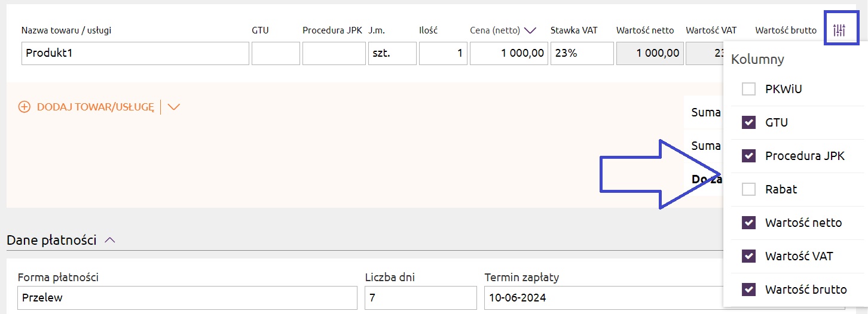Toggle off the Wartość VAT column
868x314 pixels.
coord(748,256)
